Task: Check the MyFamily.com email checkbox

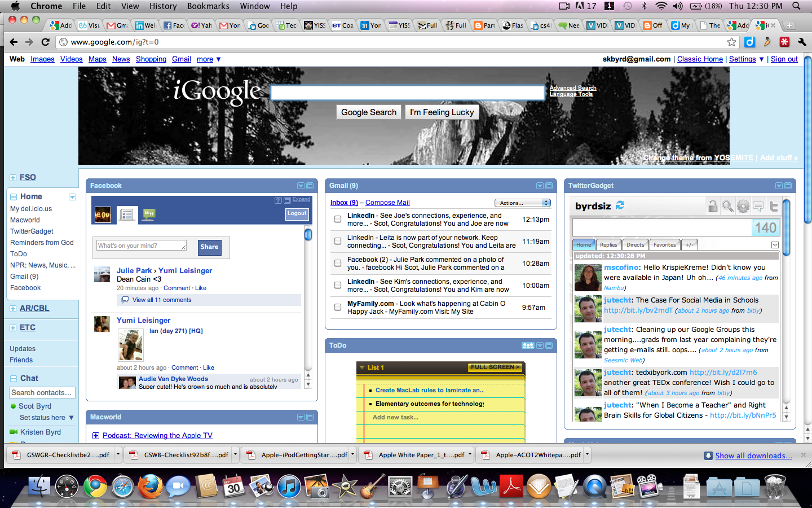Action: [x=338, y=307]
